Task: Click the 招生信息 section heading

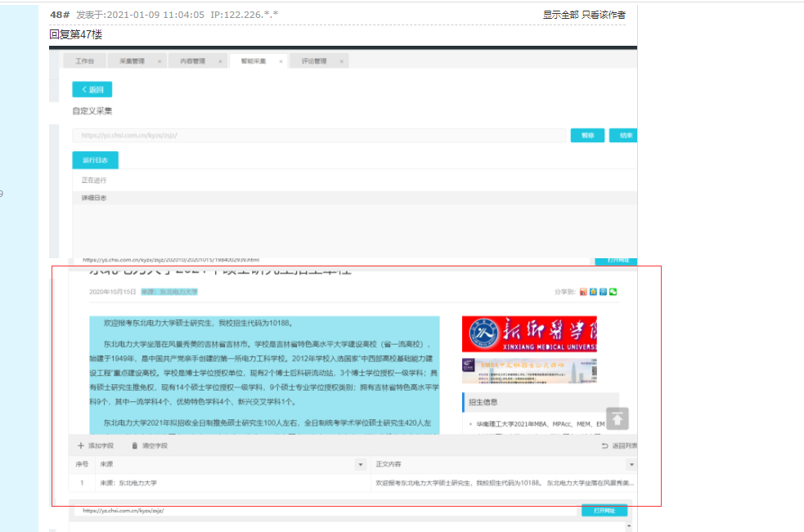Action: (x=483, y=402)
